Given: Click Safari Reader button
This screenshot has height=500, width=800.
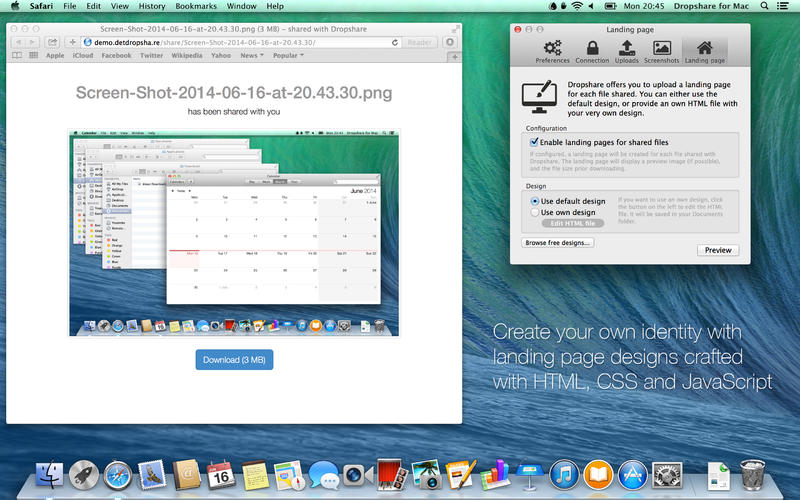Looking at the screenshot, I should point(419,42).
